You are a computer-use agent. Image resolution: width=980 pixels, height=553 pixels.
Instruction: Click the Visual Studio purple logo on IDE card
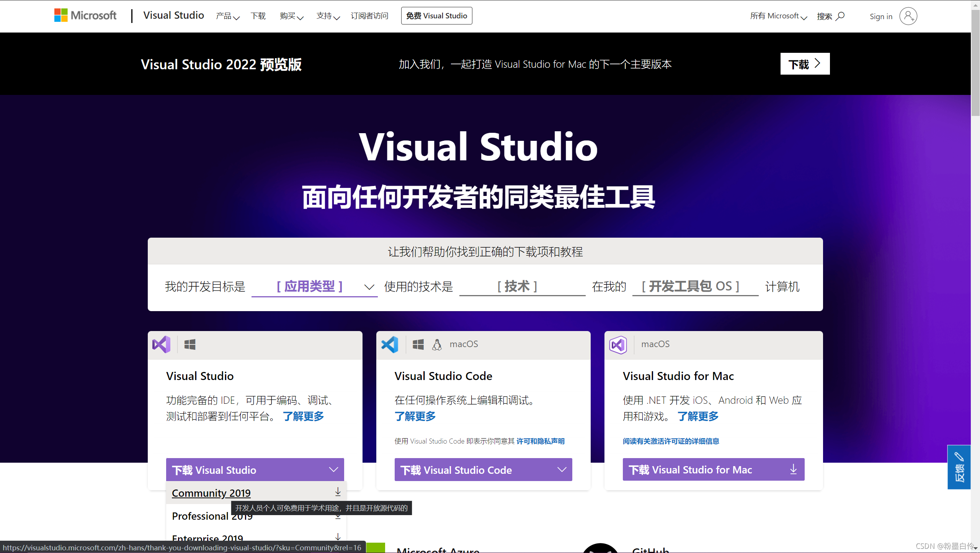pos(161,344)
